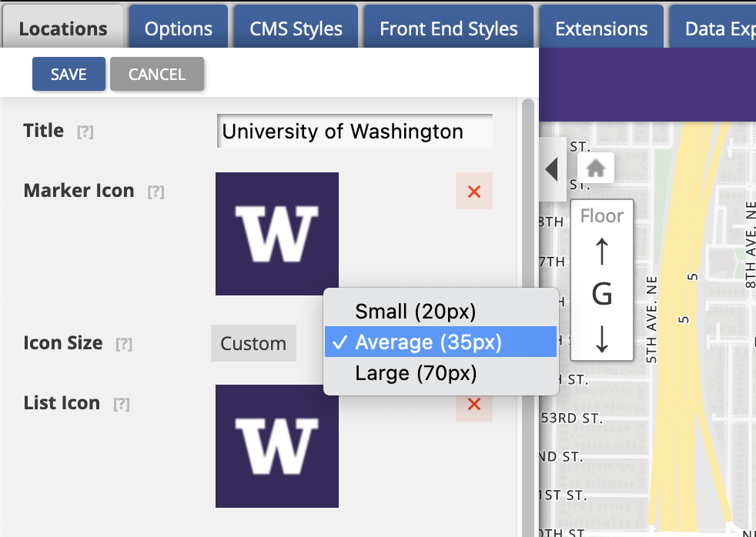Image resolution: width=756 pixels, height=537 pixels.
Task: Click the Marker Icon W thumbnail
Action: (x=277, y=233)
